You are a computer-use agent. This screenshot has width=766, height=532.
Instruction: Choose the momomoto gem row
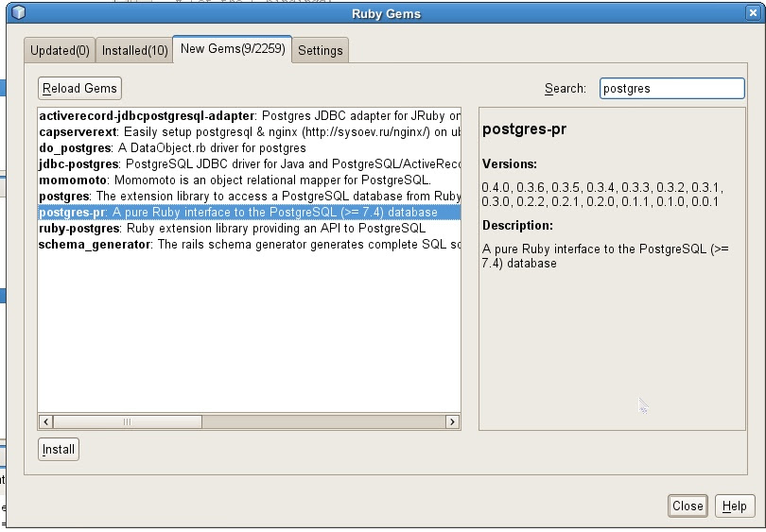coord(249,180)
